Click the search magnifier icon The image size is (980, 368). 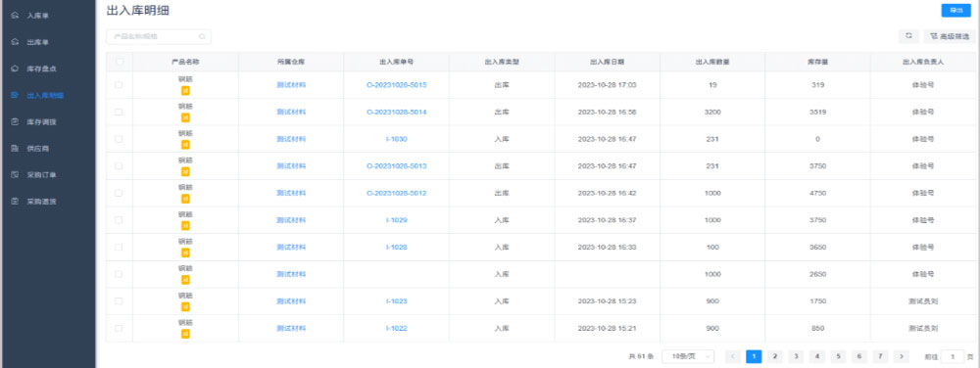(202, 37)
